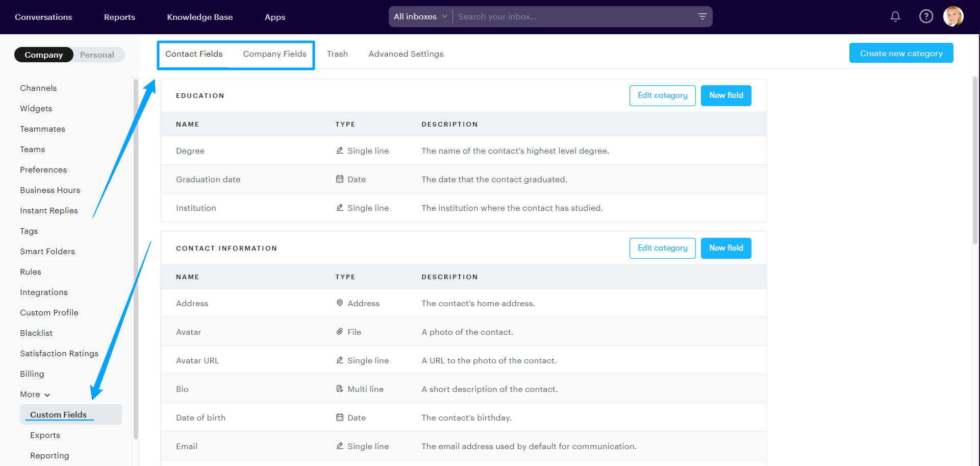Click the pencil icon in Degree row
Viewport: 980px width, 466px height.
click(x=340, y=151)
